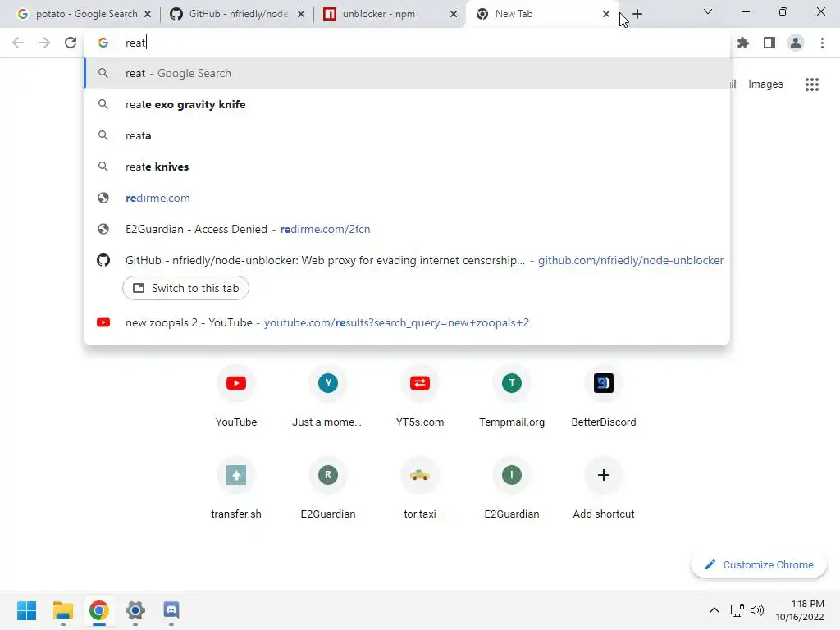Close the unblocker - npm tab
Viewport: 840px width, 630px height.
coord(454,14)
